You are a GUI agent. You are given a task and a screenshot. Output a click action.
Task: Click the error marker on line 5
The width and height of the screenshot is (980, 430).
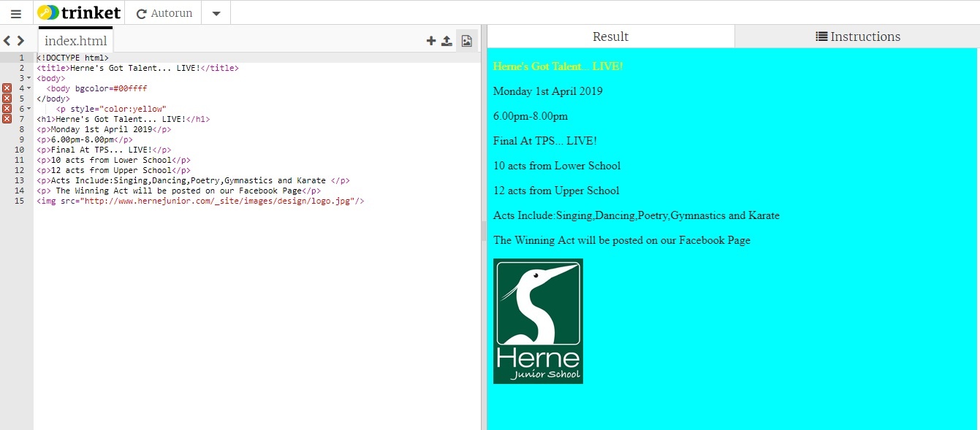pyautogui.click(x=7, y=98)
